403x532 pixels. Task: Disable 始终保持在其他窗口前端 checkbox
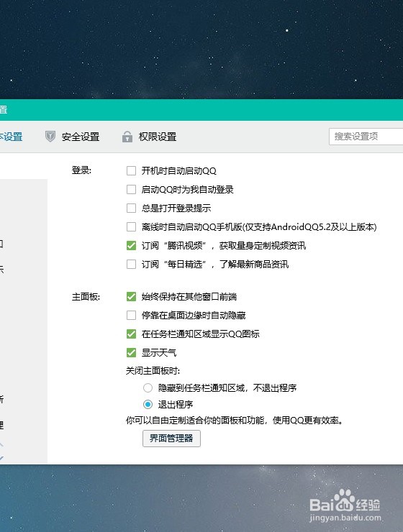click(x=132, y=296)
